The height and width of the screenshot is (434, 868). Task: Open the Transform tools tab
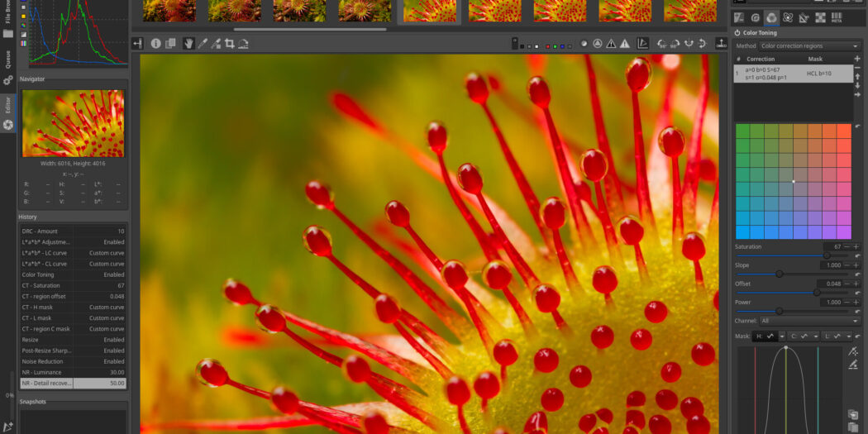click(x=804, y=17)
